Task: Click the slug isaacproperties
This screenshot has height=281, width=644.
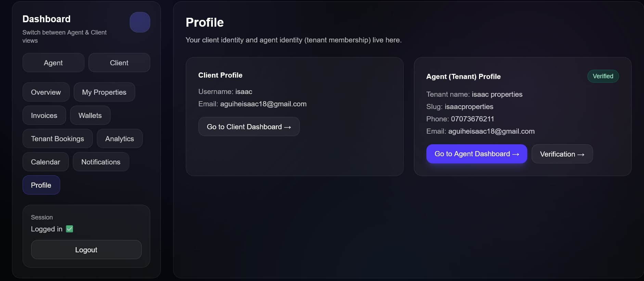Action: [x=469, y=107]
